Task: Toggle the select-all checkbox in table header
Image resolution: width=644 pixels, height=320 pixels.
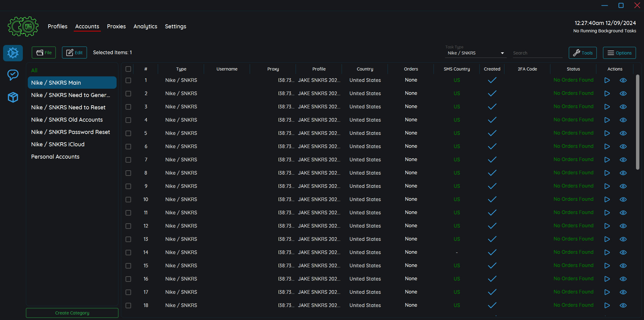Action: coord(128,69)
